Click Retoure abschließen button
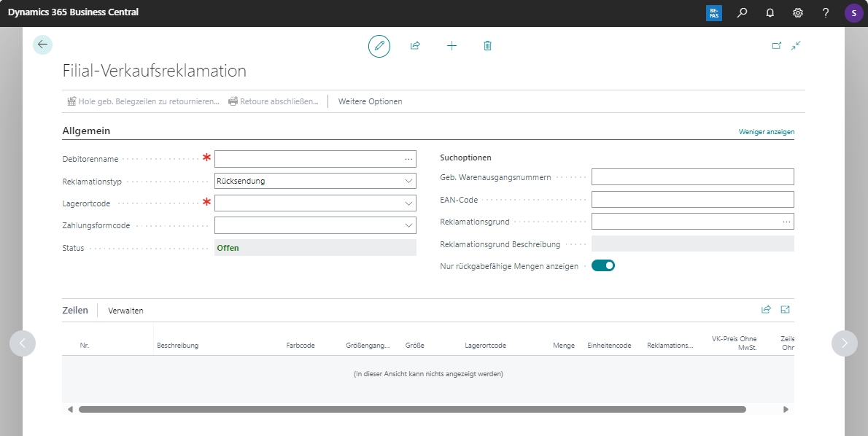868x436 pixels. click(x=274, y=101)
